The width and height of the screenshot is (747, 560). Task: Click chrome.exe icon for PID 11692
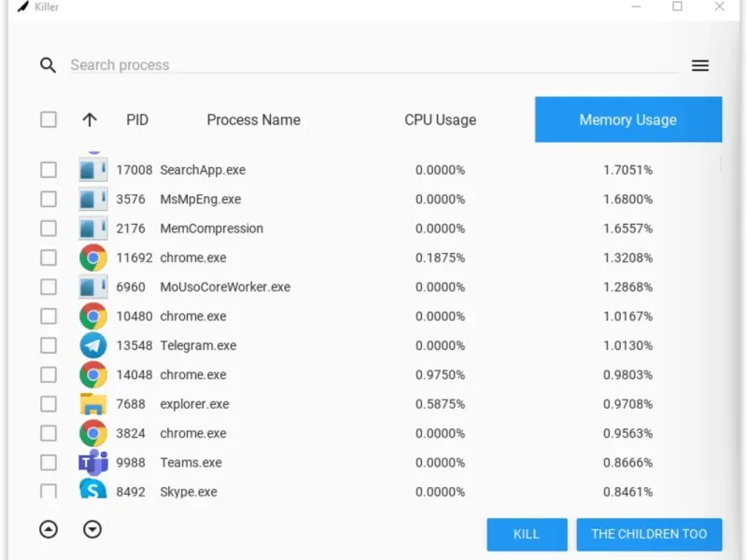click(93, 258)
